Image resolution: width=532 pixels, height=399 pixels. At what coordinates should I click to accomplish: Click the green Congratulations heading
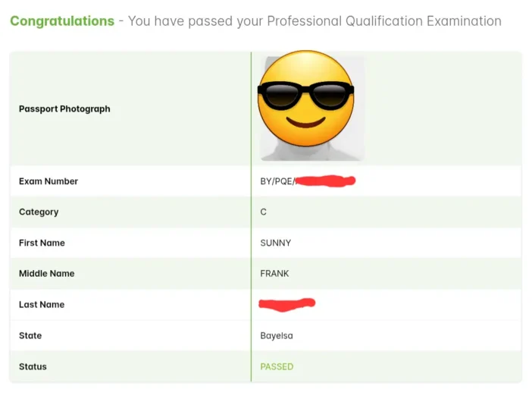tap(62, 21)
